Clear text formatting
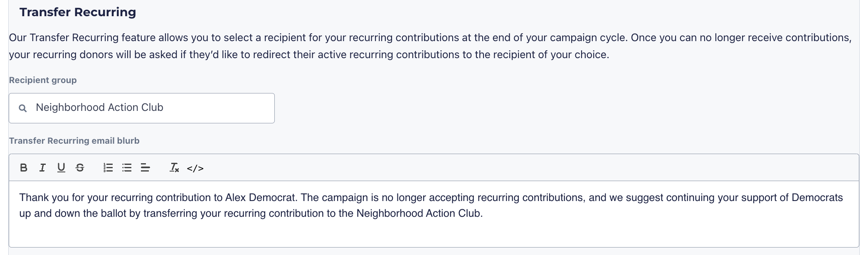The image size is (868, 255). point(174,168)
